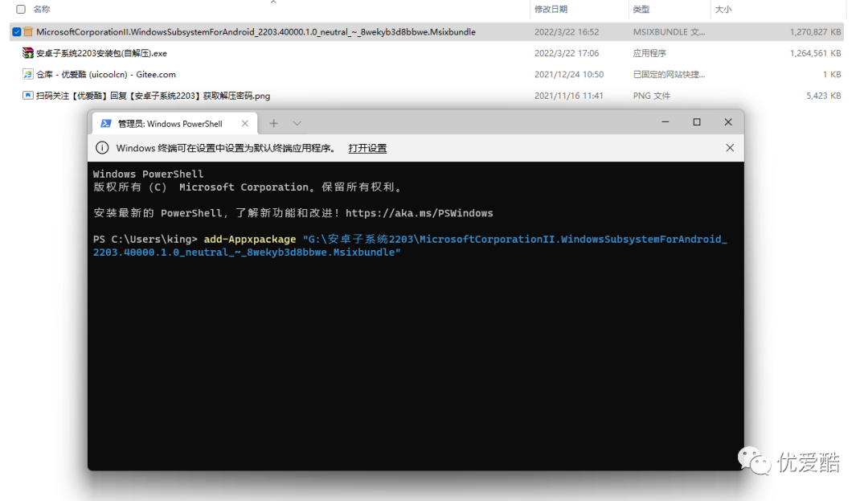868x501 pixels.
Task: Maximize the Windows Terminal window
Action: pyautogui.click(x=696, y=122)
